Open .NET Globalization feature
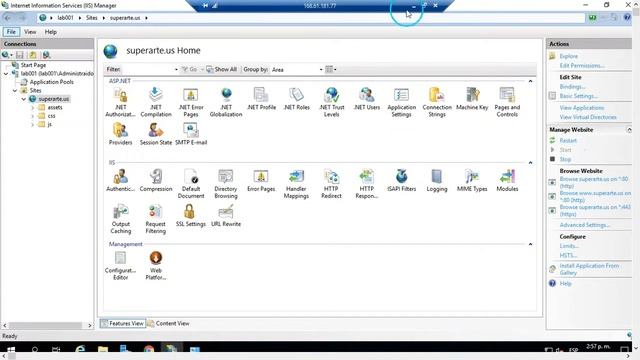 coord(226,102)
